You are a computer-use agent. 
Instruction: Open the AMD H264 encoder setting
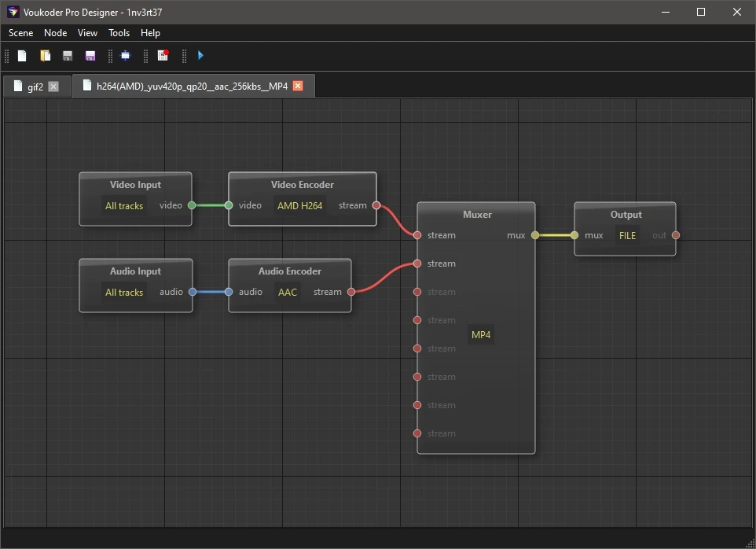click(300, 205)
